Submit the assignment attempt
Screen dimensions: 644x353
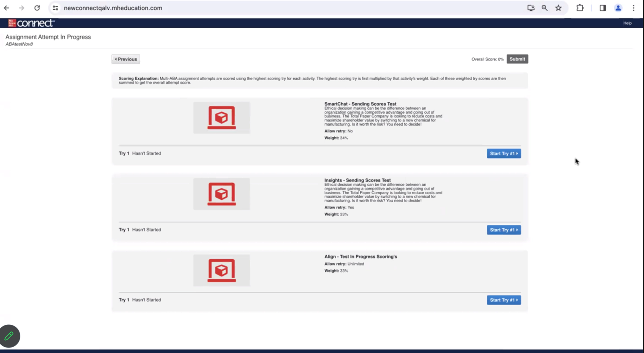517,59
